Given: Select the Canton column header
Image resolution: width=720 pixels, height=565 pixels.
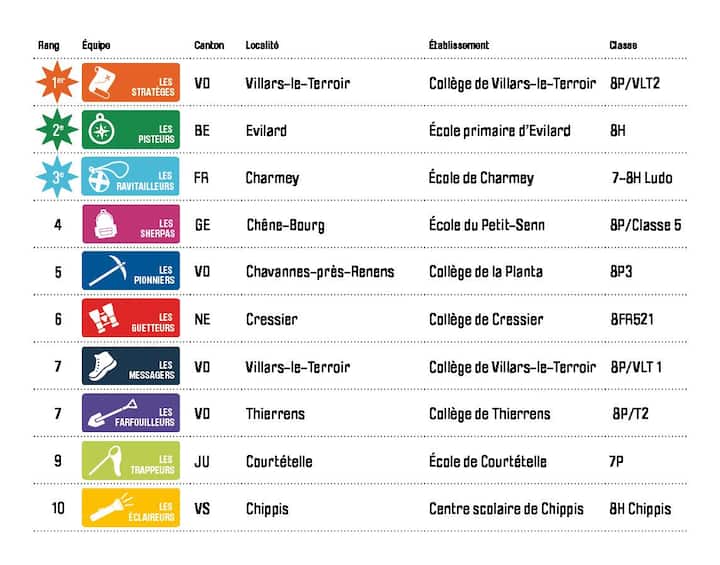Looking at the screenshot, I should (x=209, y=46).
